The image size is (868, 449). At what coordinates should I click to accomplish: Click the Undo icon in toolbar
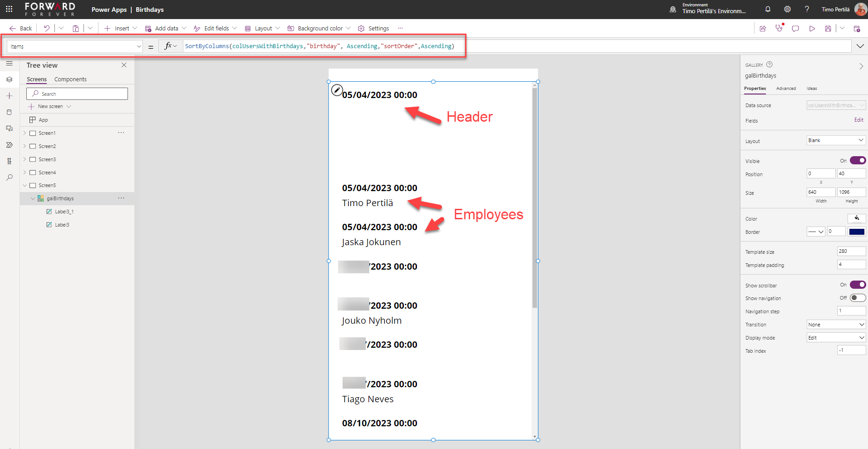click(x=47, y=28)
